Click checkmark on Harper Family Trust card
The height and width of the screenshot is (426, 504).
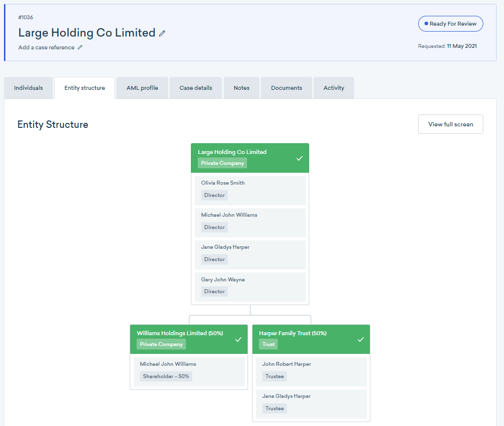(360, 340)
